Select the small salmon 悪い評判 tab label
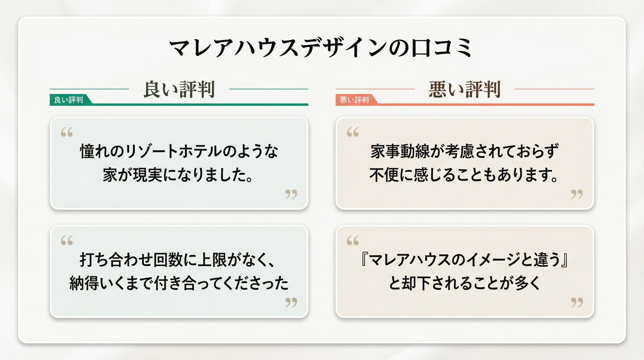644x360 pixels. (x=354, y=100)
